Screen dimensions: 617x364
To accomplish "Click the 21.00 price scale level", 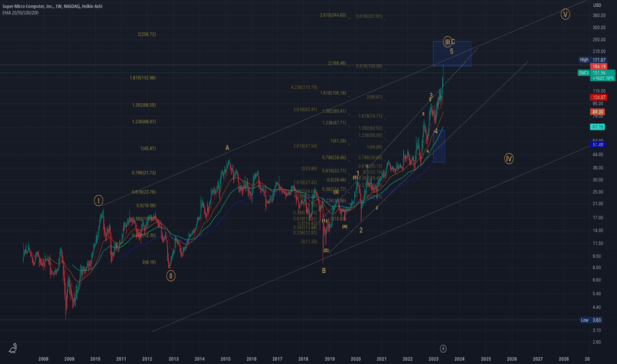I will coord(598,204).
